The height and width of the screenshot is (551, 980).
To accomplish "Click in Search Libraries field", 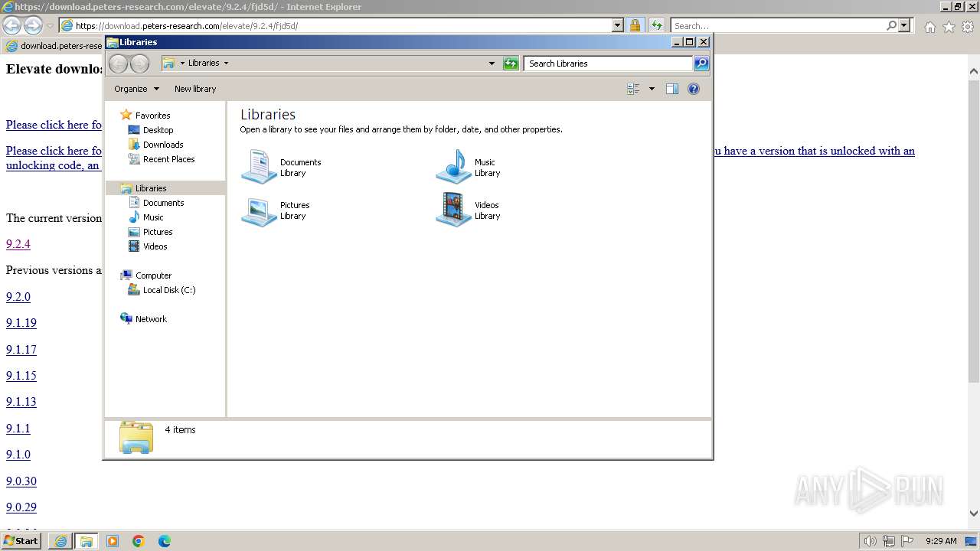I will coord(609,64).
